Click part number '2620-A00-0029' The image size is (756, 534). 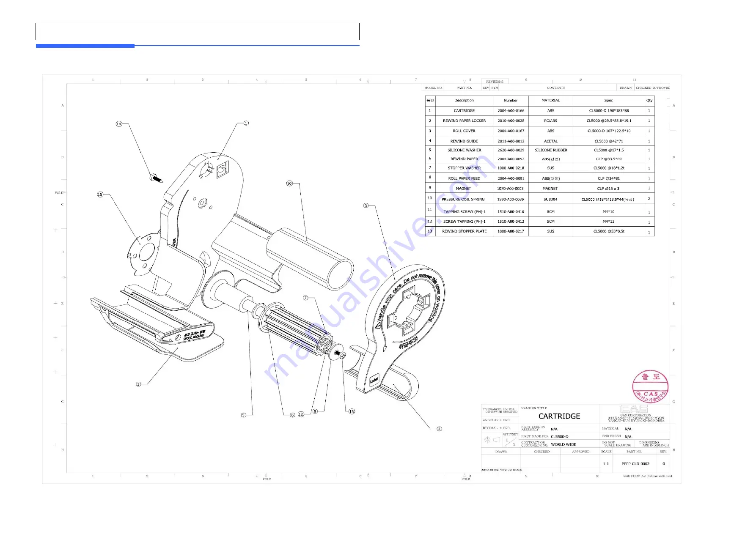point(511,150)
